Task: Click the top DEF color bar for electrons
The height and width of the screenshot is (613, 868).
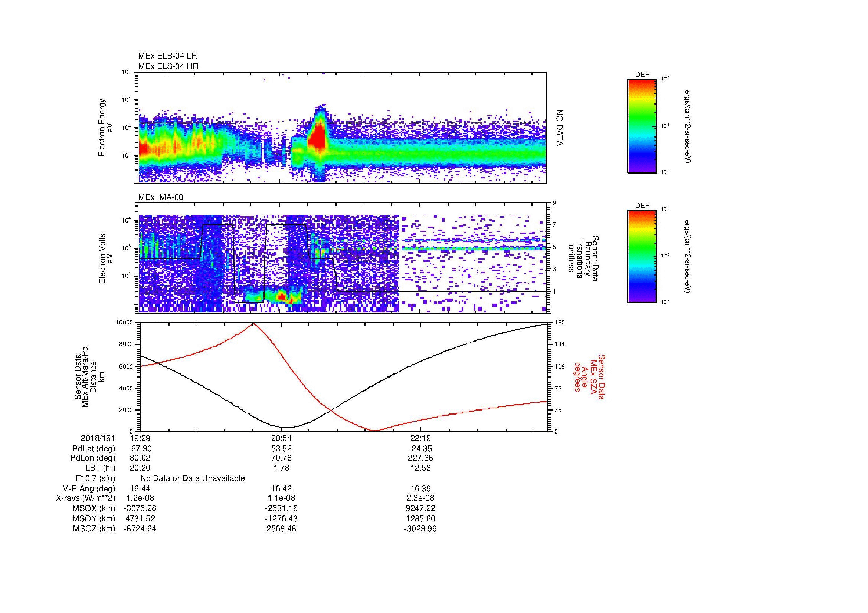Action: [642, 126]
